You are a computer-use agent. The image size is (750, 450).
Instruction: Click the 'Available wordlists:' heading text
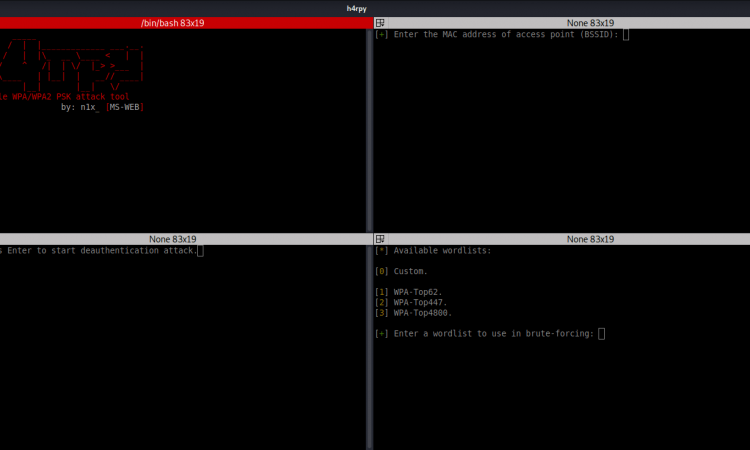tap(442, 251)
